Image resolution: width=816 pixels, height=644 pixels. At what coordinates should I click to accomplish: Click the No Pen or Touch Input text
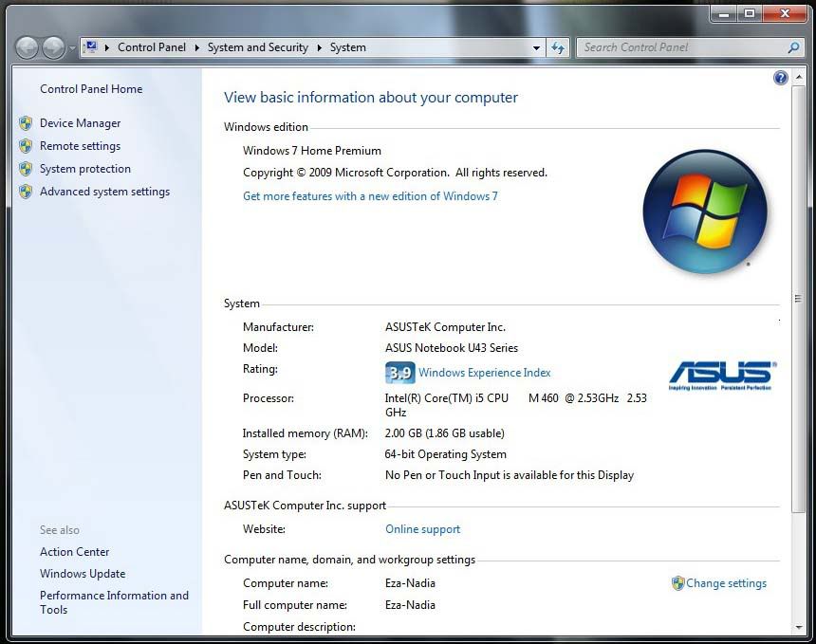(x=510, y=475)
